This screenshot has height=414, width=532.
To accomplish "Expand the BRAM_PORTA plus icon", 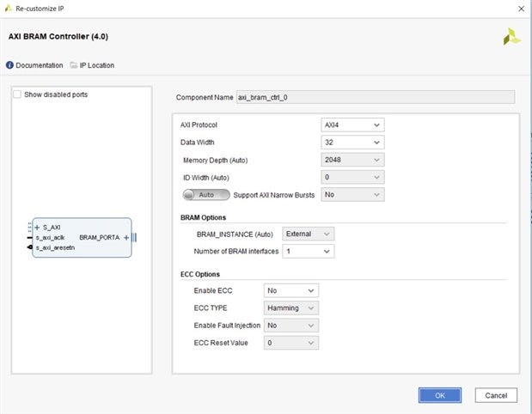I will click(125, 237).
